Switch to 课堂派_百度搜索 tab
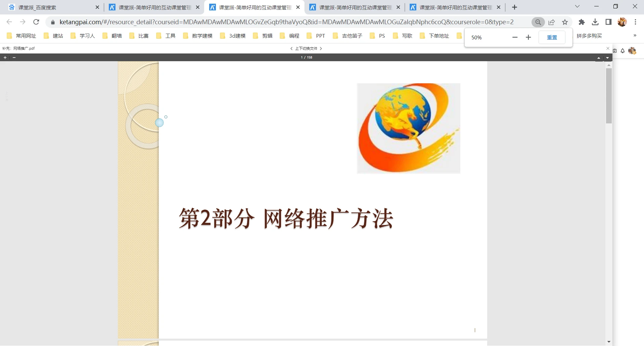644x346 pixels. pyautogui.click(x=54, y=7)
